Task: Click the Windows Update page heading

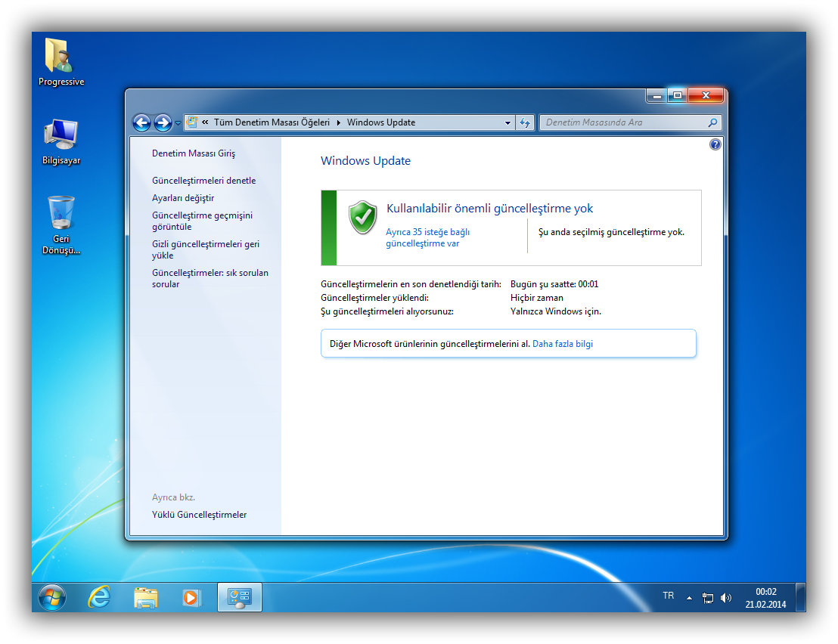Action: (x=365, y=161)
